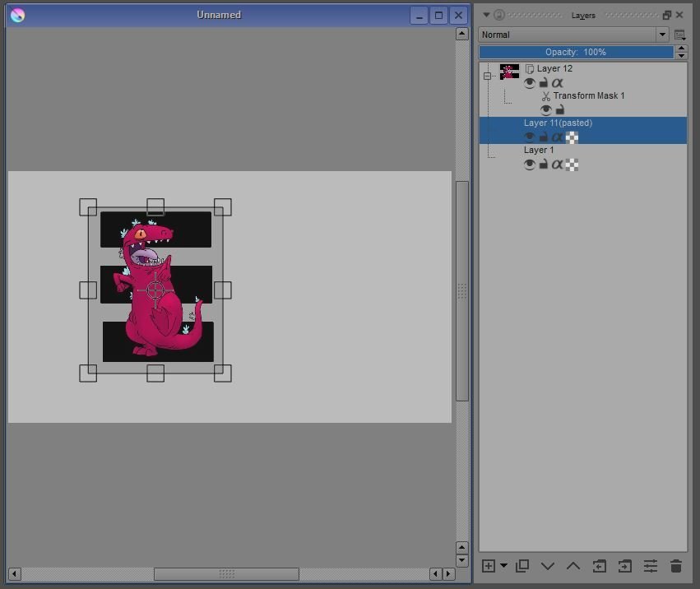The image size is (700, 589).
Task: Click the right arrow at horizontal scrollbar end
Action: (x=448, y=574)
